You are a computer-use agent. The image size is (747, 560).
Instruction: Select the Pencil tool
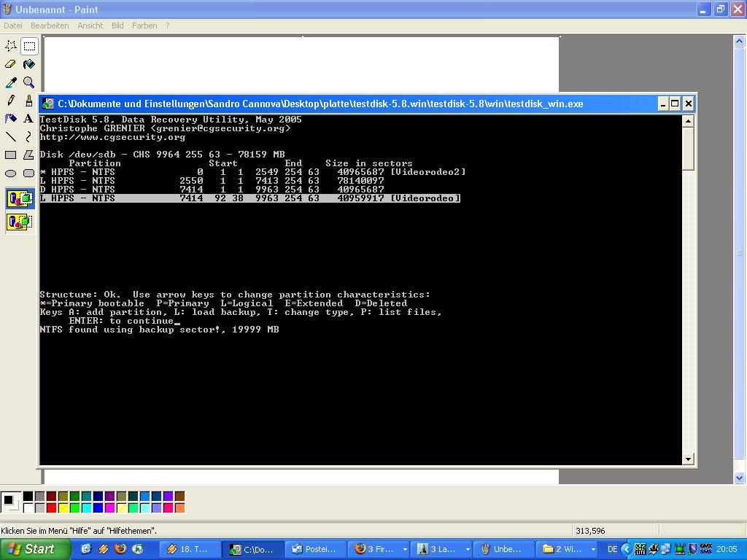pos(10,101)
